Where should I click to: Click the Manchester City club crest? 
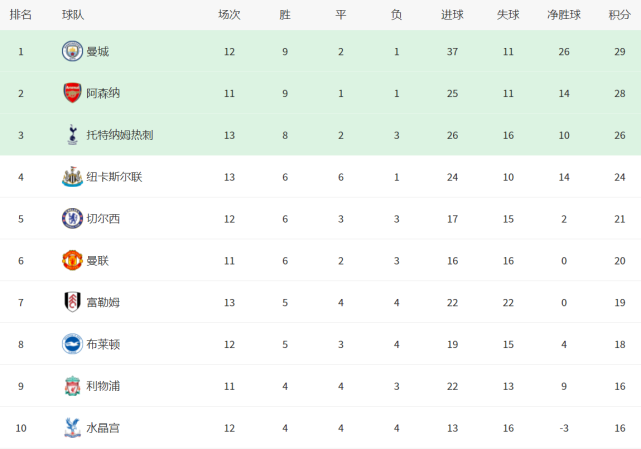[72, 51]
